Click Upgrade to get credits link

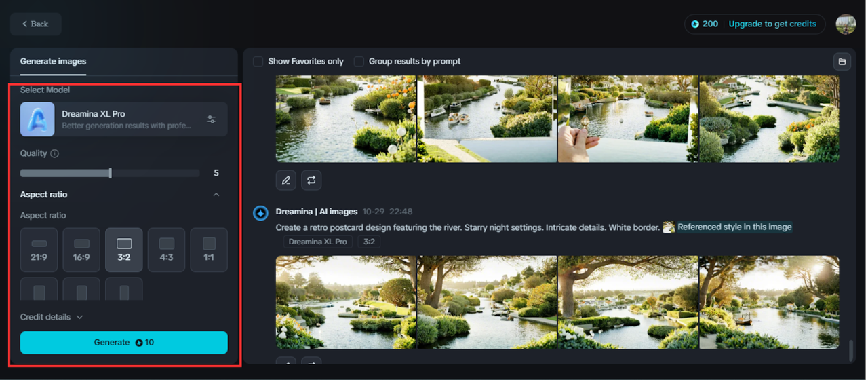click(x=772, y=24)
